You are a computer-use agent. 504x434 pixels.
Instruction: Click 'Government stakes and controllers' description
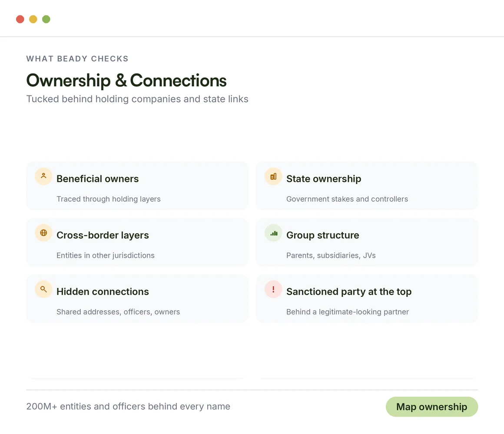click(x=347, y=199)
